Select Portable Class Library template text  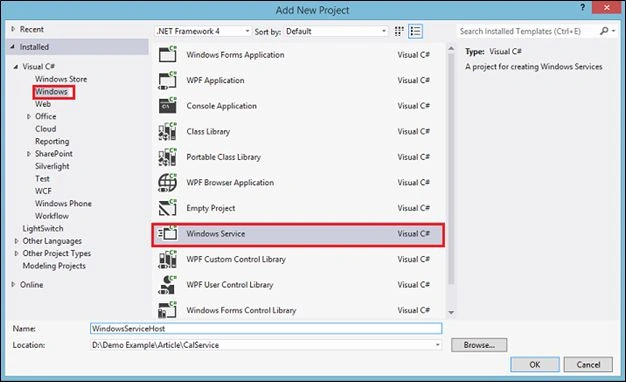(x=223, y=157)
